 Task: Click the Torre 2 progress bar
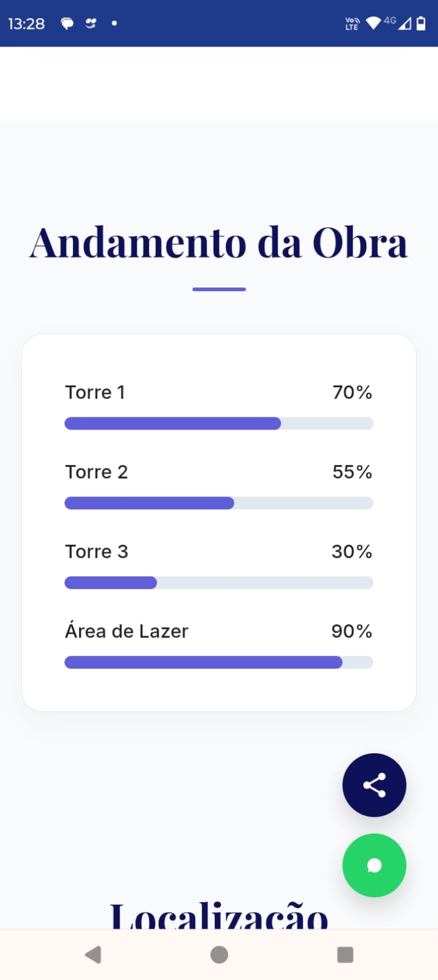219,503
